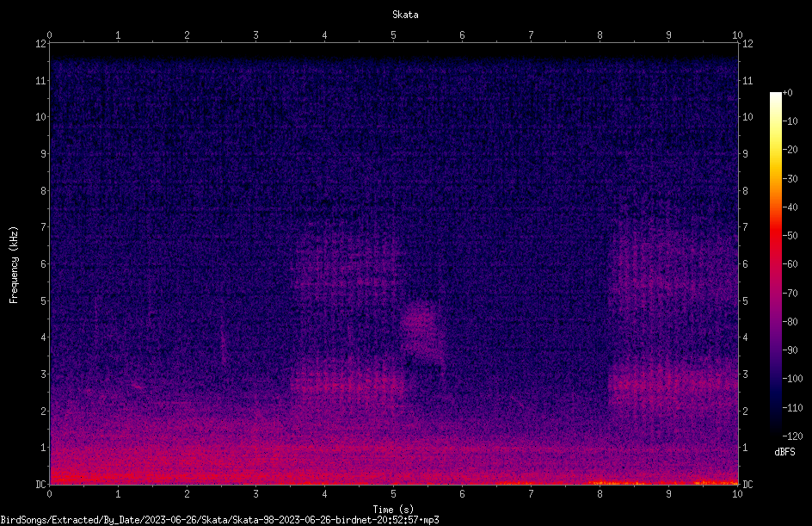Click the "-70" color scale label
This screenshot has width=812, height=526.
[x=790, y=294]
